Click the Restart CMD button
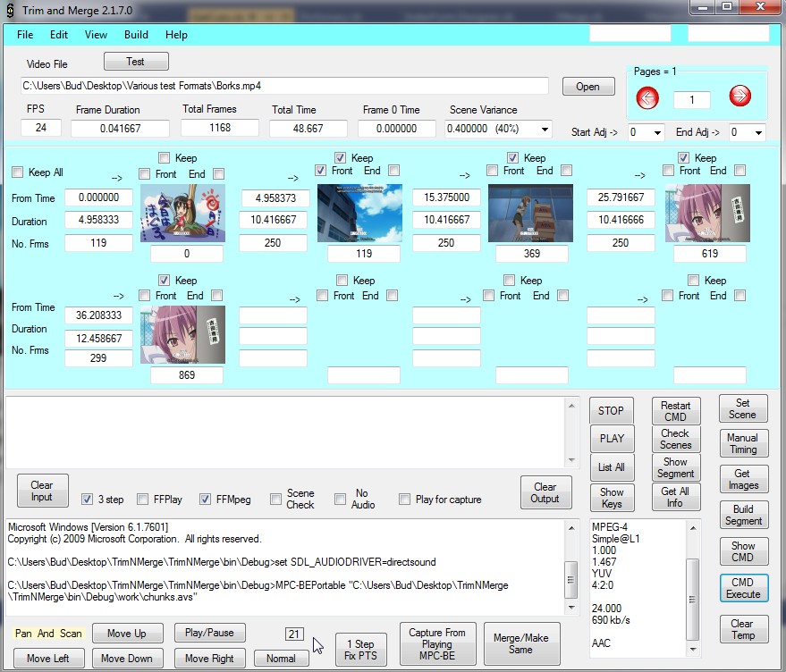This screenshot has height=672, width=786. 676,411
